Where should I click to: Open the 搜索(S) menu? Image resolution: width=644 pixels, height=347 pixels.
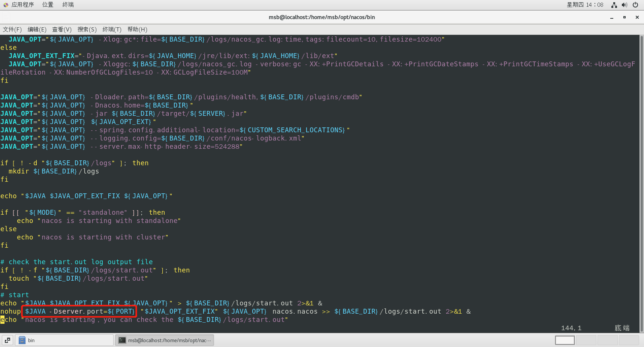coord(87,29)
